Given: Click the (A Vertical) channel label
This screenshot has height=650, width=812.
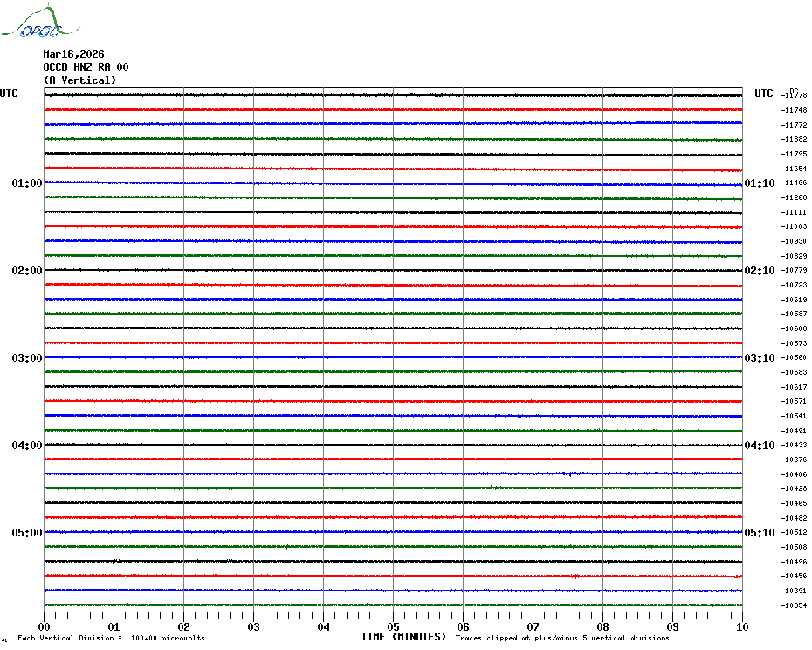Looking at the screenshot, I should (79, 80).
